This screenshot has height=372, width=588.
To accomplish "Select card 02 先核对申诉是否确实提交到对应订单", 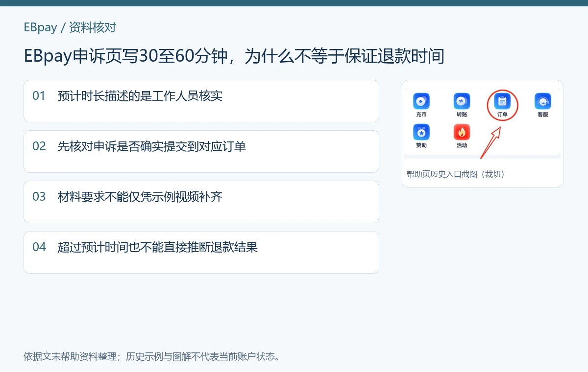I will [201, 151].
